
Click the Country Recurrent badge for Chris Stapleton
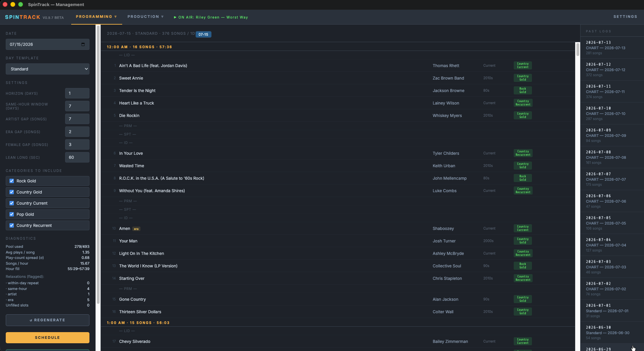click(x=523, y=278)
